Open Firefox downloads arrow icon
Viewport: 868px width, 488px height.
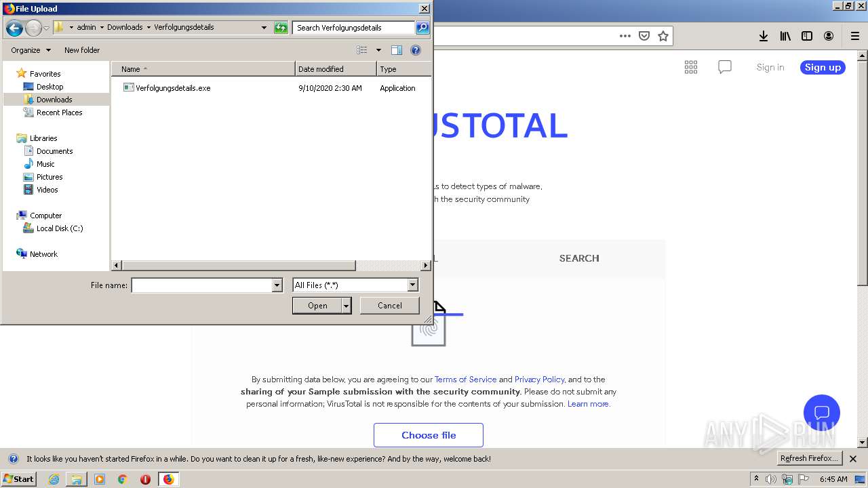coord(764,36)
